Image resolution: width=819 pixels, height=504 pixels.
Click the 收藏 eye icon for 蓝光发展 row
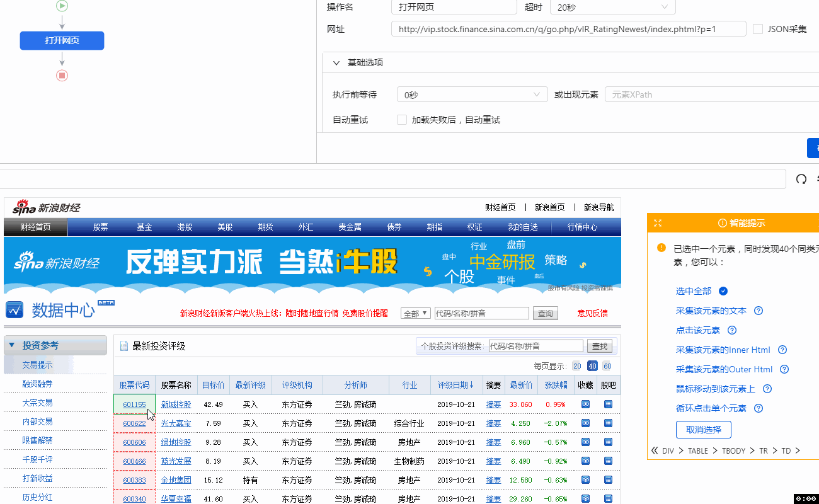(x=585, y=461)
